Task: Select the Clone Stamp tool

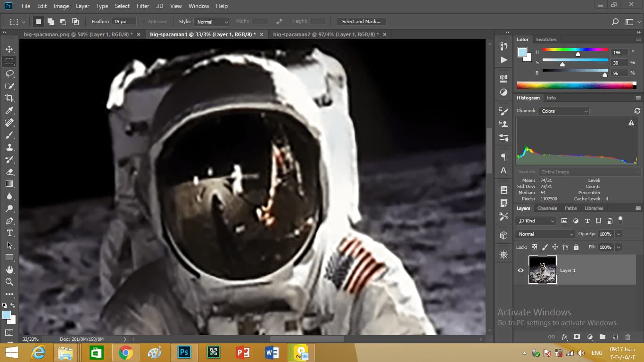Action: pyautogui.click(x=9, y=147)
